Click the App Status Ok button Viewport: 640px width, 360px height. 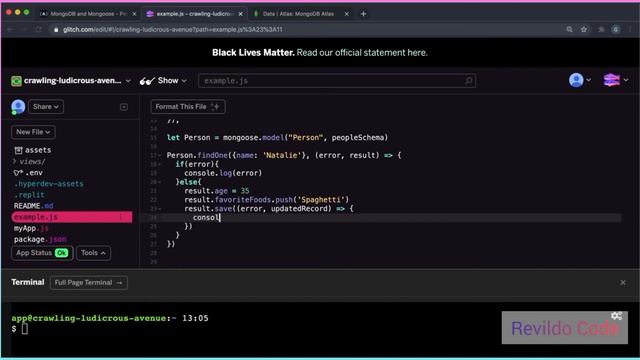click(x=42, y=253)
